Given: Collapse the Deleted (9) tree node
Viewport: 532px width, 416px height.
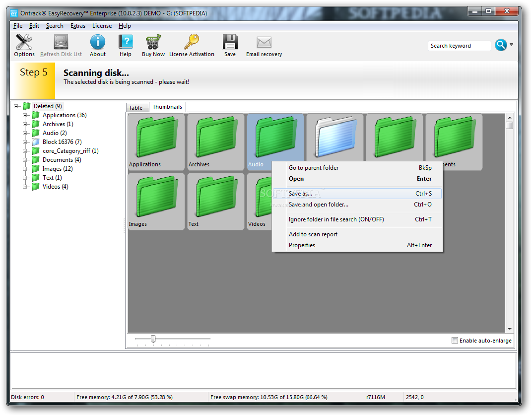Looking at the screenshot, I should click(16, 106).
